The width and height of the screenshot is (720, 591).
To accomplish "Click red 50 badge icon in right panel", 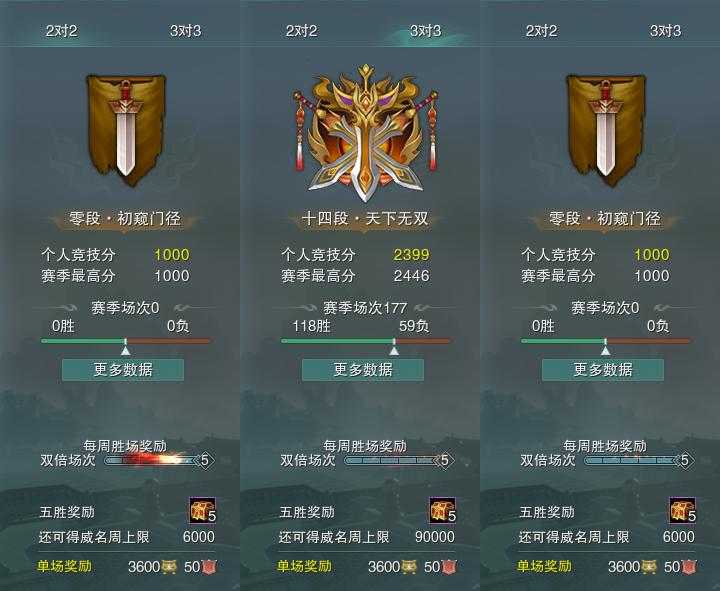I will coord(689,567).
